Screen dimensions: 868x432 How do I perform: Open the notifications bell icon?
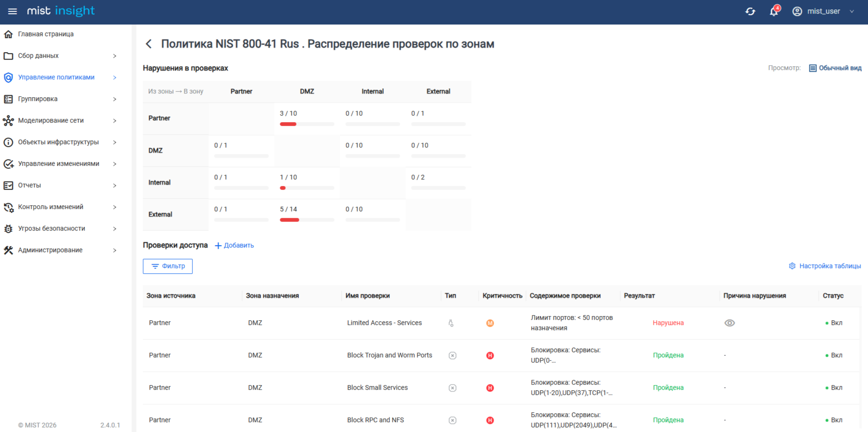click(774, 11)
